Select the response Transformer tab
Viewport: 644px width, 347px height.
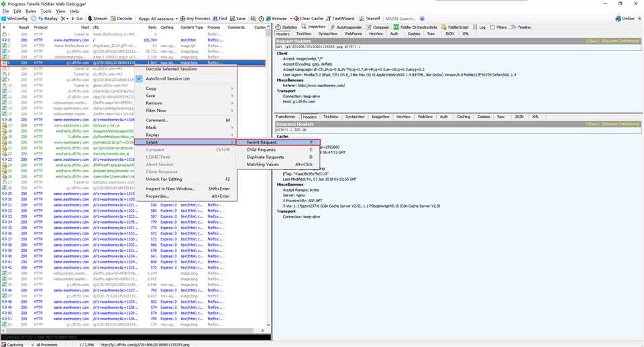pos(286,117)
